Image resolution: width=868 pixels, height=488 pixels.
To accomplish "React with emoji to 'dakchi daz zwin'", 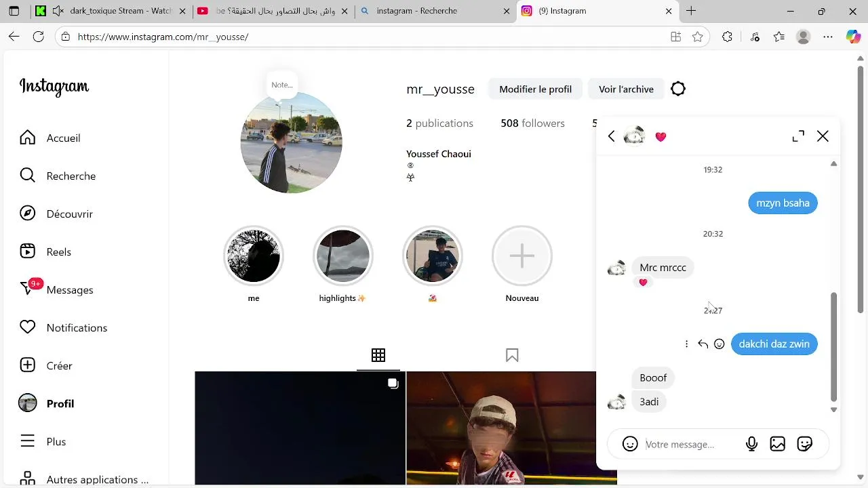I will click(x=719, y=344).
